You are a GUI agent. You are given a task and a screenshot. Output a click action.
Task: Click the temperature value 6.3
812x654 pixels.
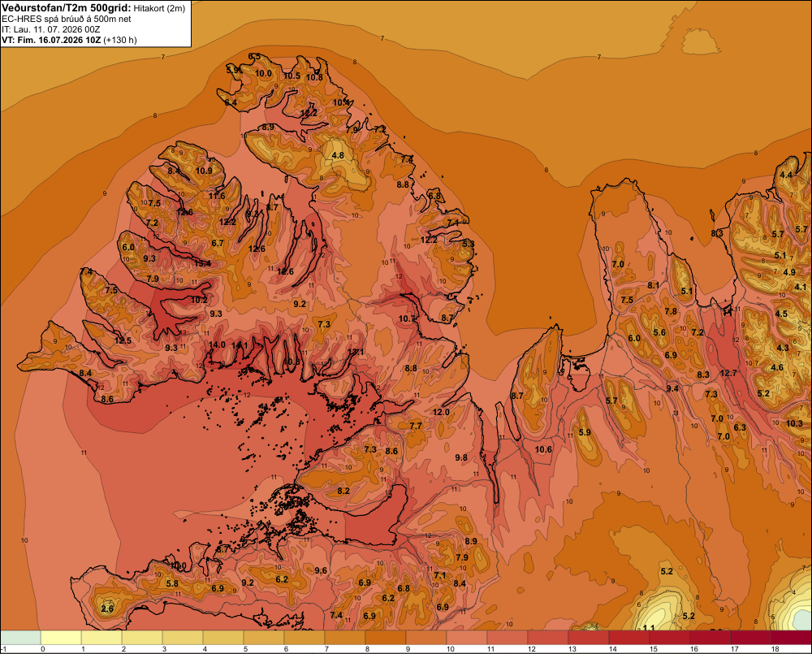point(740,427)
